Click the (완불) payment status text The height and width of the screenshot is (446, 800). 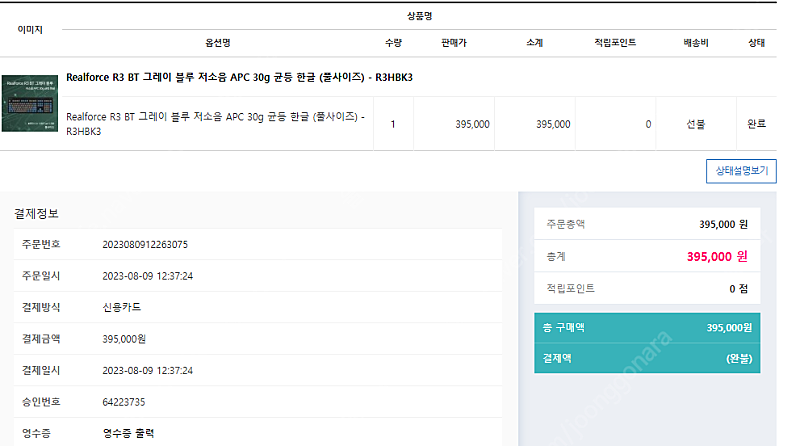(x=739, y=359)
